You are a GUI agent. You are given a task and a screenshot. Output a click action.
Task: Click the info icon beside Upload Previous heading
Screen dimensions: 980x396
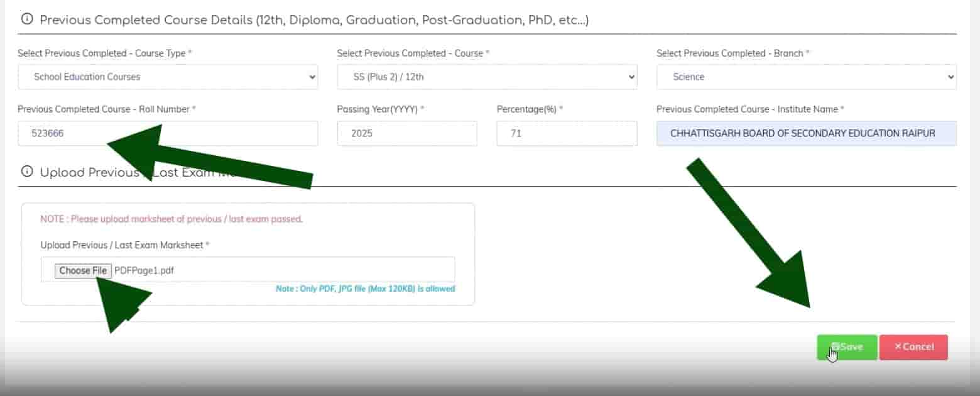[27, 172]
